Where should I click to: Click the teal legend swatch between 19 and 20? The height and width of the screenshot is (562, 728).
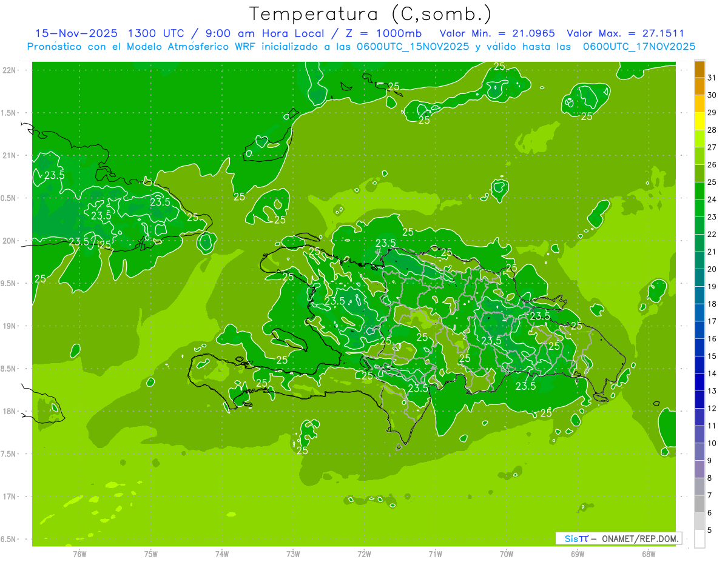(x=699, y=278)
